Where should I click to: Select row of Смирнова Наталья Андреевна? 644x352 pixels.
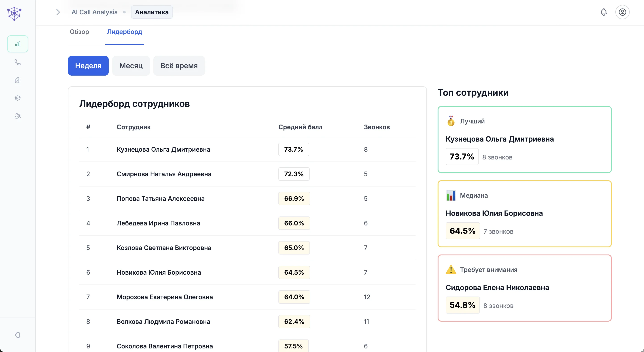click(164, 174)
